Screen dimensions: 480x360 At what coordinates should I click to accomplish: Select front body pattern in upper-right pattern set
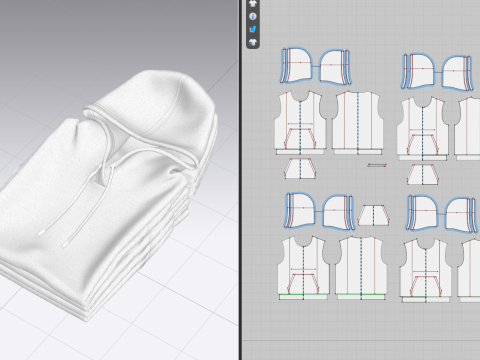tap(423, 126)
